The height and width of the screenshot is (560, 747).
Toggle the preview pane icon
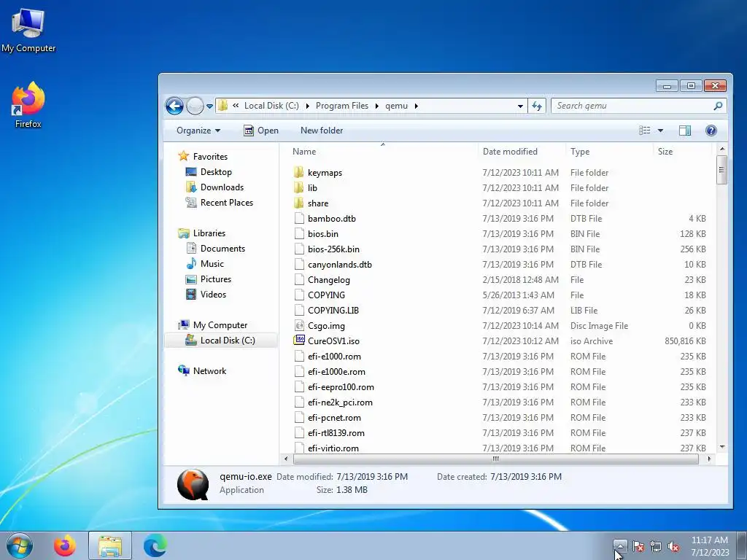tap(685, 131)
